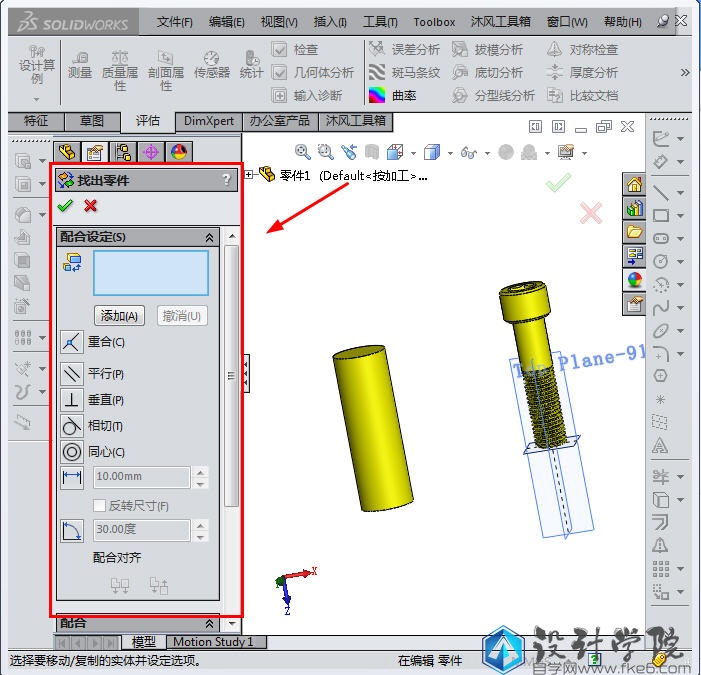Click the 测量 measure tool
This screenshot has height=675, width=701.
click(80, 65)
